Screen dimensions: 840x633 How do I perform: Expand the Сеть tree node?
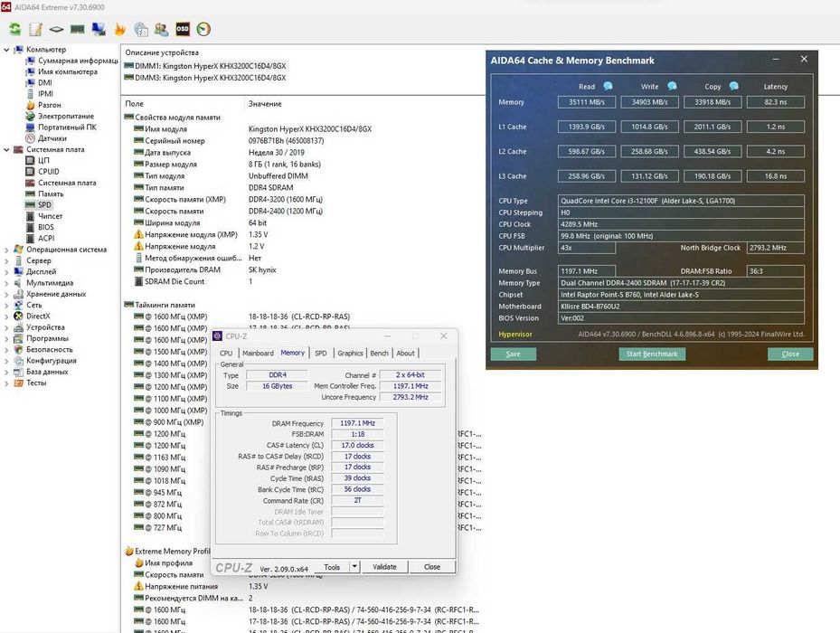6,305
